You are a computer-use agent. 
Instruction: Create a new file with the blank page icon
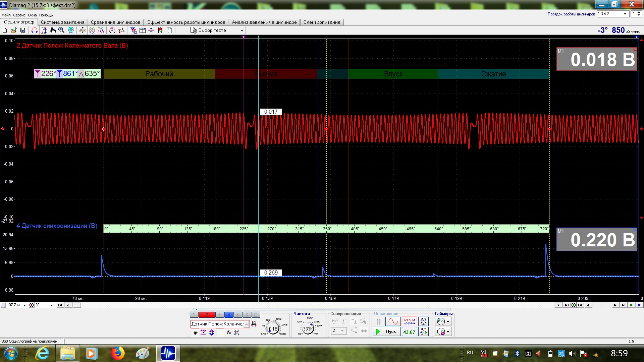point(5,31)
